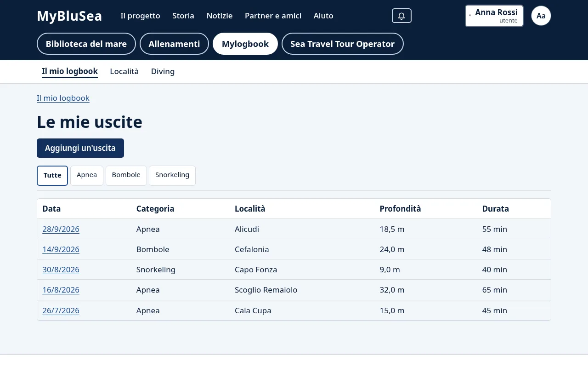This screenshot has height=368, width=588.
Task: Open the outing dated 14/9/2026
Action: (61, 249)
